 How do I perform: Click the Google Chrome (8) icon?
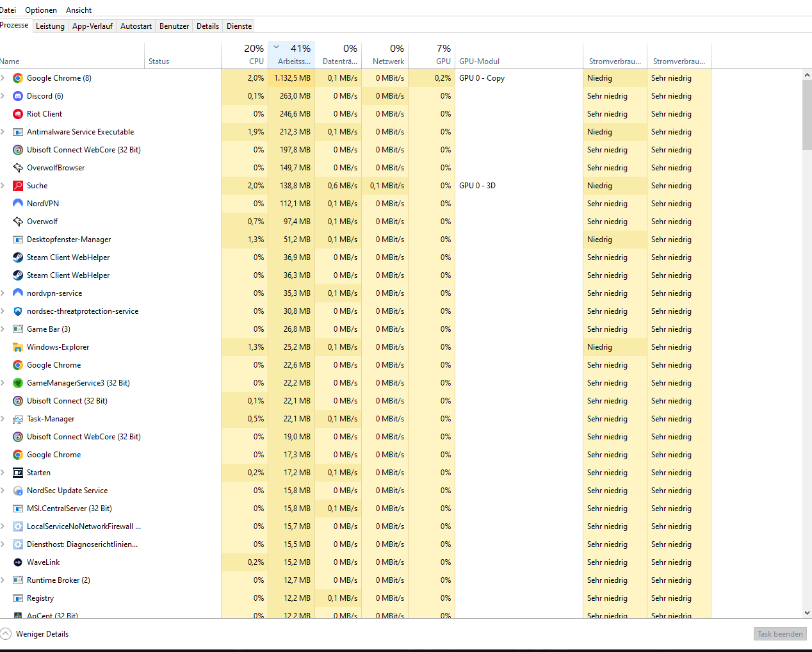tap(18, 78)
